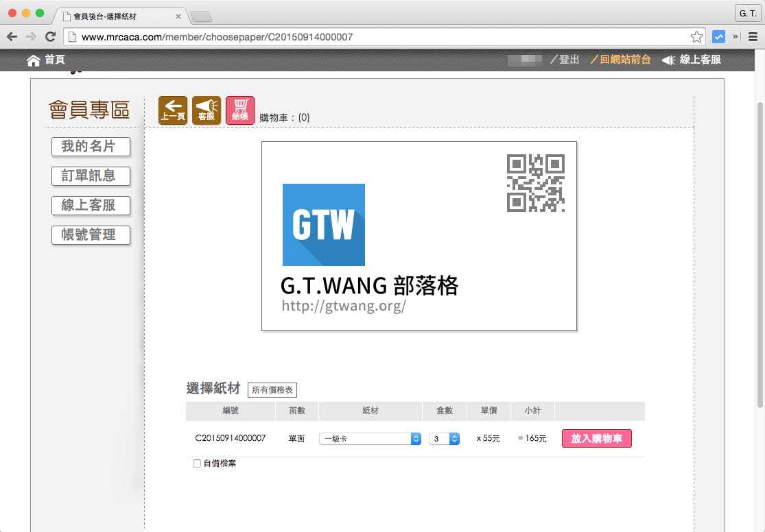Select 訂單訊息 in sidebar menu
The width and height of the screenshot is (765, 532).
tap(91, 176)
